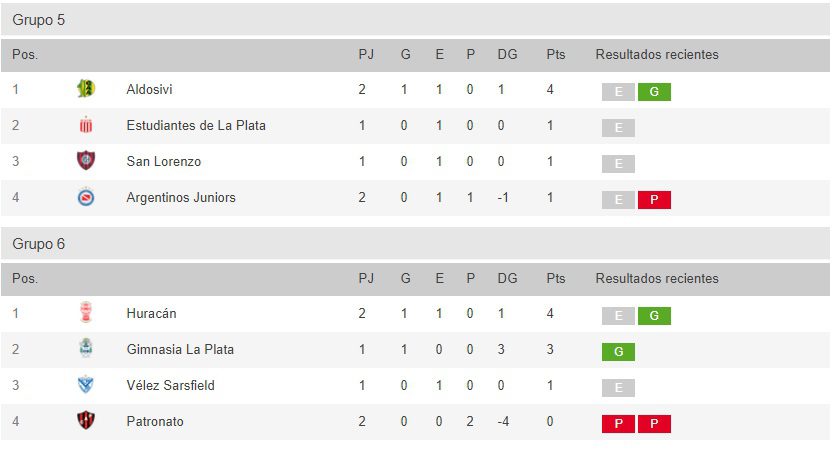Click Aldosivi's green G result badge
836x449 pixels.
point(654,92)
